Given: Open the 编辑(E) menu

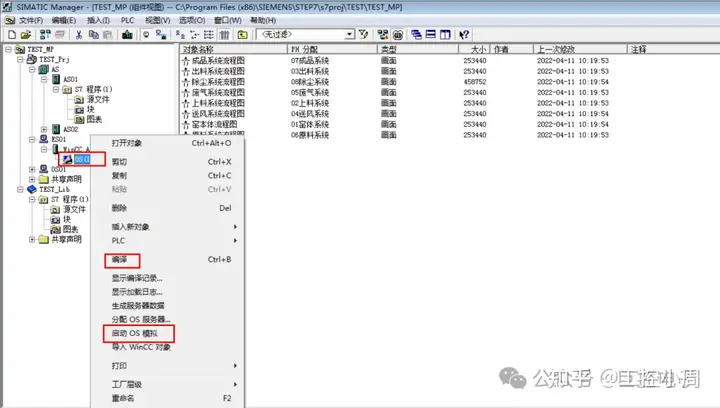Looking at the screenshot, I should click(x=63, y=20).
